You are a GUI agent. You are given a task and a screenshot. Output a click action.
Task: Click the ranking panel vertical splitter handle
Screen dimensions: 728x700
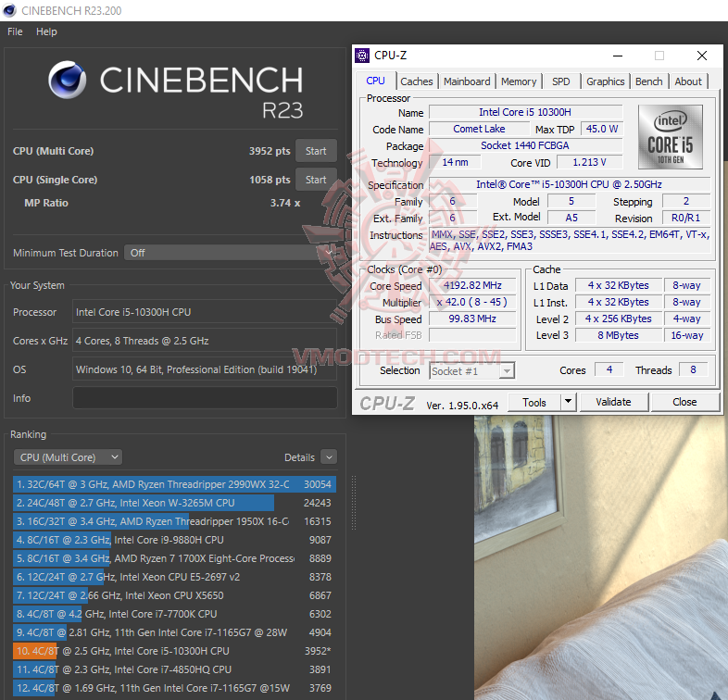point(354,503)
